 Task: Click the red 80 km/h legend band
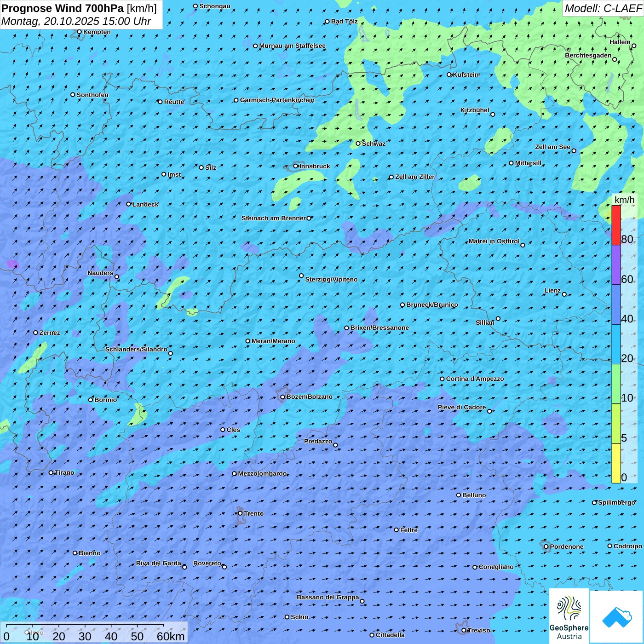tap(616, 225)
